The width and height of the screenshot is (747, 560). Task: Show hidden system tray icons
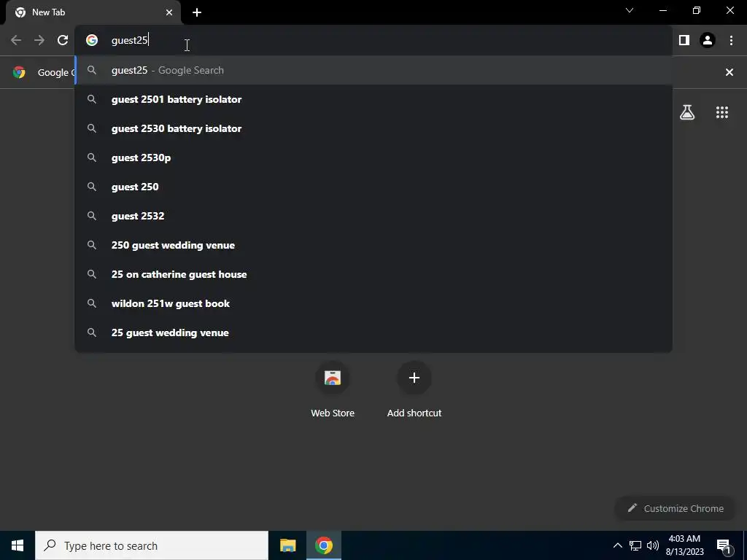(x=617, y=545)
